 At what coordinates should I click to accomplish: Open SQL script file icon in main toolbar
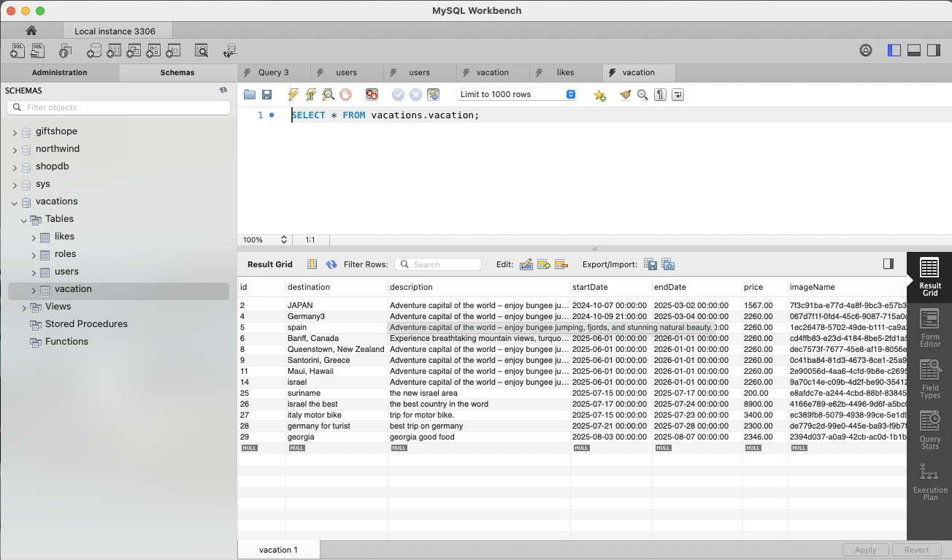tap(38, 50)
